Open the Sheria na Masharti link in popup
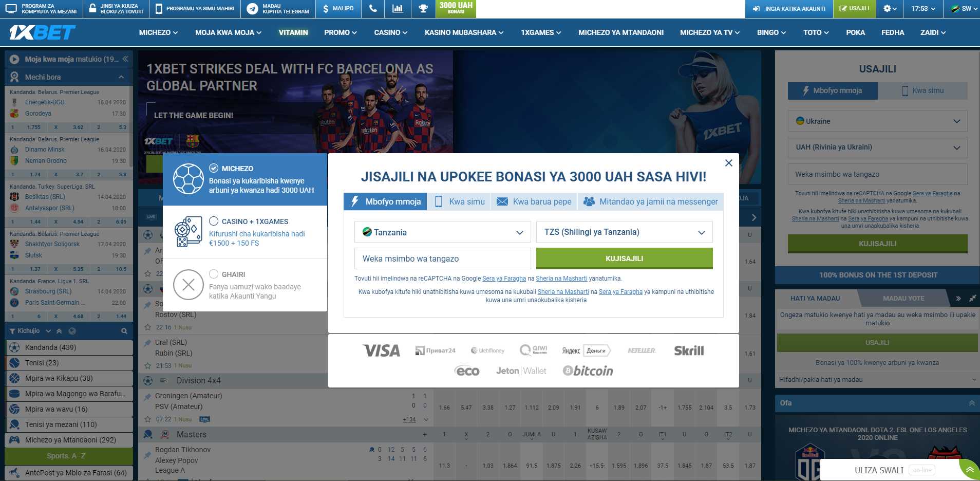 [x=561, y=279]
